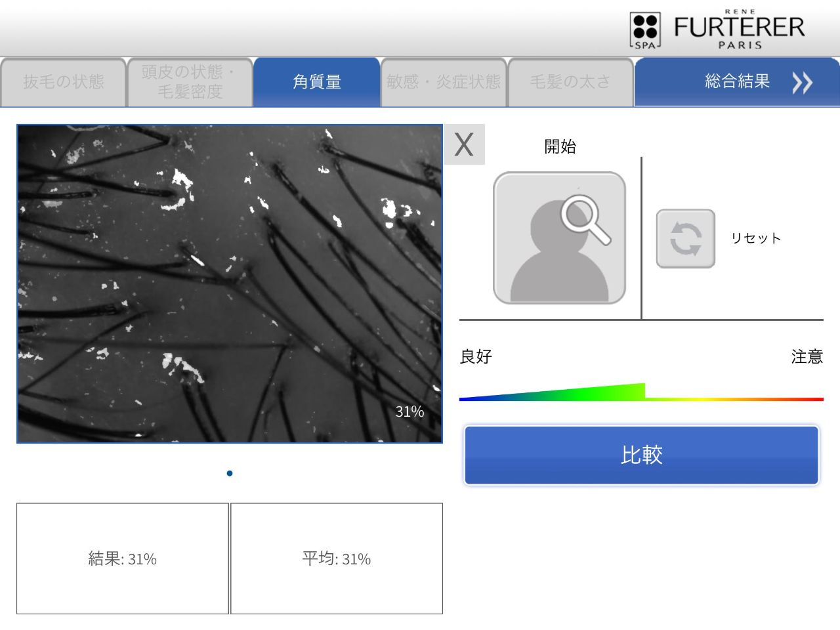Click the 平均: 31% average box

tap(337, 558)
